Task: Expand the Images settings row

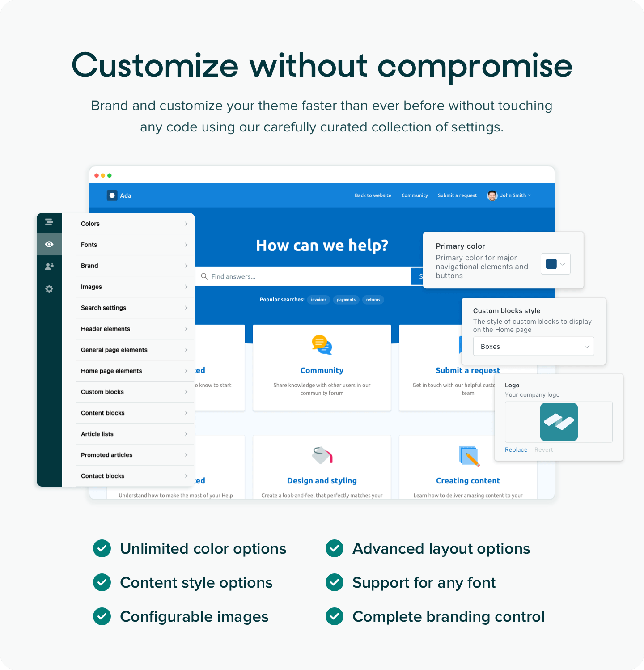Action: tap(135, 287)
